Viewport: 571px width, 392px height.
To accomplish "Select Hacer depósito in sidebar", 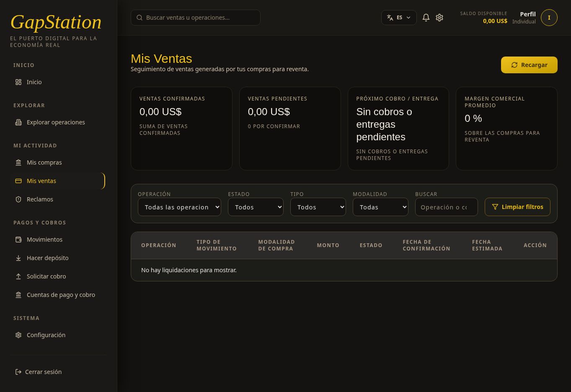I will coord(58,258).
